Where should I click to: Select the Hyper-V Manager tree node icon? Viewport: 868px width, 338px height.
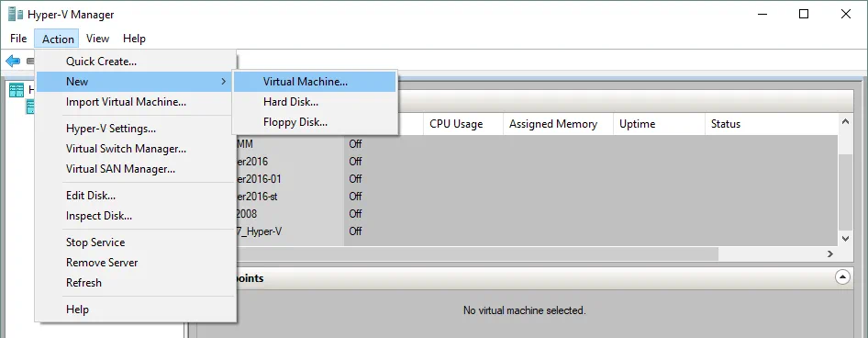pyautogui.click(x=17, y=90)
